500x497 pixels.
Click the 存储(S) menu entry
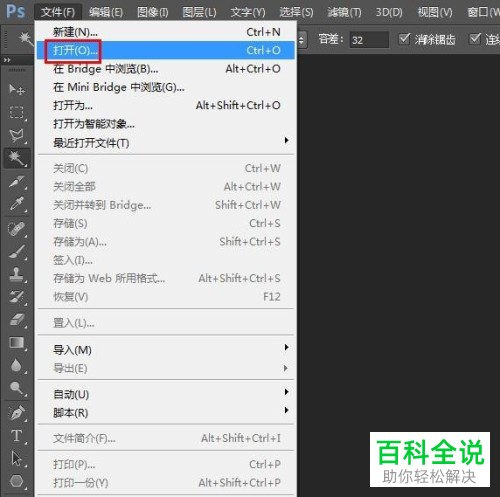(166, 223)
